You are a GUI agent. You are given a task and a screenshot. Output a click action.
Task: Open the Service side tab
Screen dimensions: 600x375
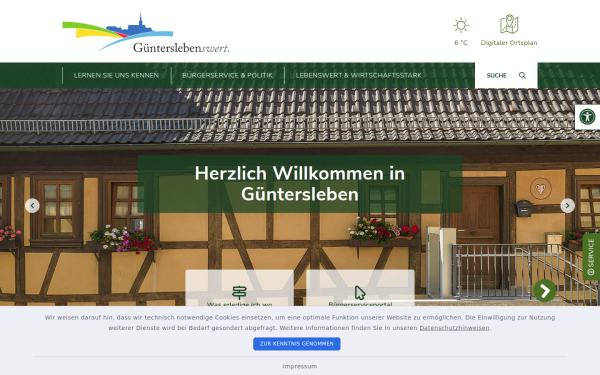(x=591, y=256)
